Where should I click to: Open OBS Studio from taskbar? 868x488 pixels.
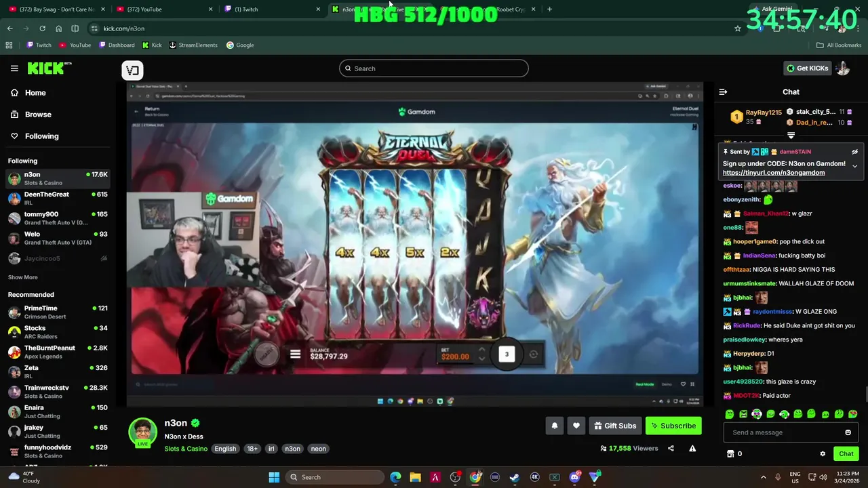tap(455, 477)
